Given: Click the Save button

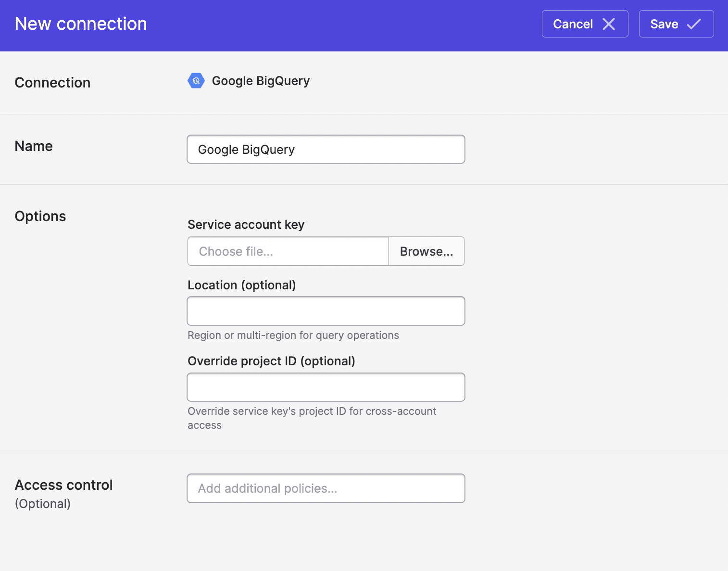Looking at the screenshot, I should pyautogui.click(x=676, y=24).
